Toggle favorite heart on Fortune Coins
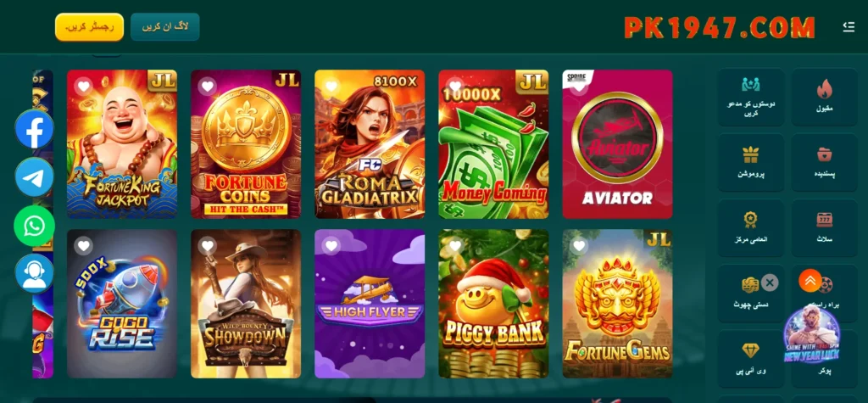Image resolution: width=868 pixels, height=403 pixels. [x=208, y=87]
